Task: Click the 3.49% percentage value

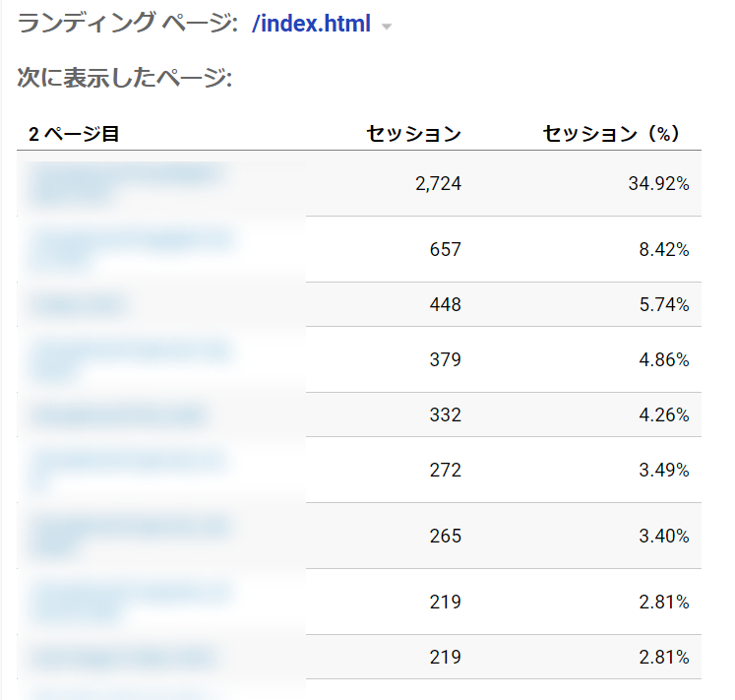Action: pos(663,470)
